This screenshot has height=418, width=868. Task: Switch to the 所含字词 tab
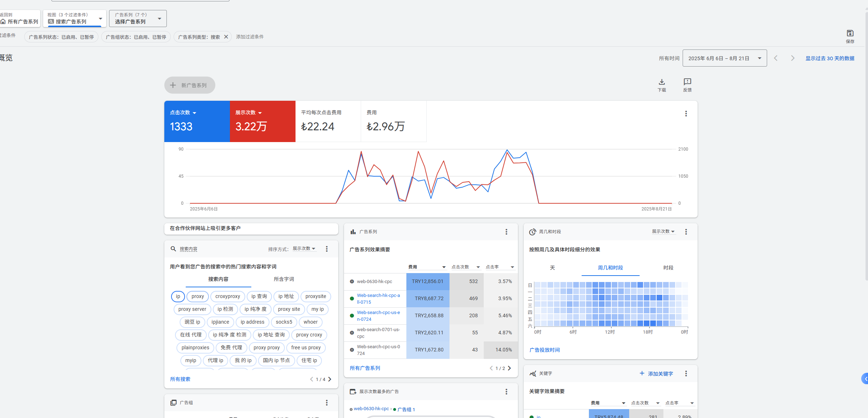tap(284, 279)
